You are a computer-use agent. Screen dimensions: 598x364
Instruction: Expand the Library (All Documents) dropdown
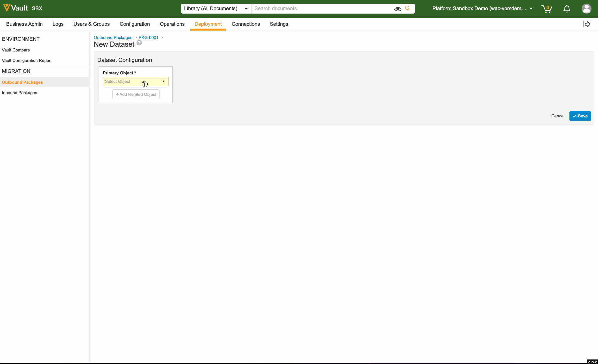pyautogui.click(x=216, y=8)
